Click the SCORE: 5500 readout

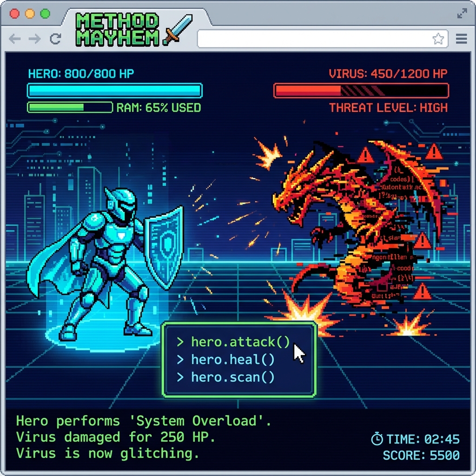pyautogui.click(x=421, y=455)
